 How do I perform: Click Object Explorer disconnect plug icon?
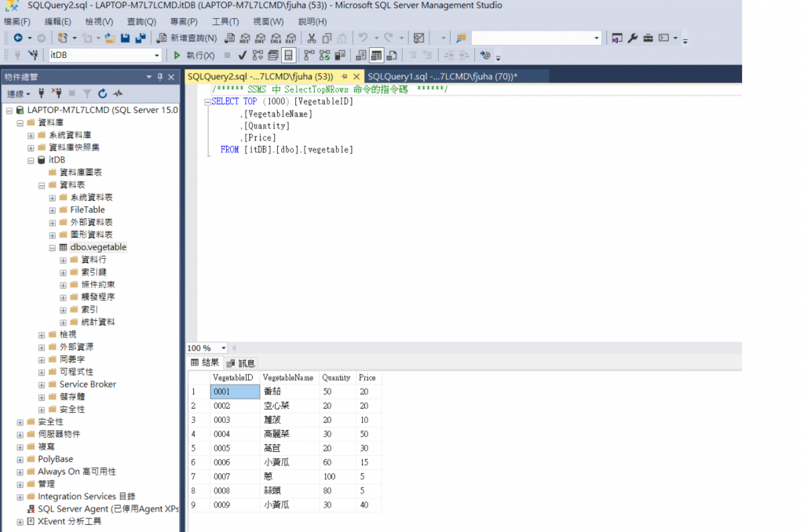57,93
